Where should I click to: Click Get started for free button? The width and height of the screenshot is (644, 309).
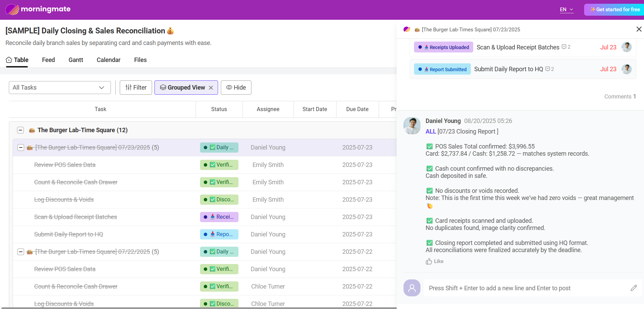(614, 10)
